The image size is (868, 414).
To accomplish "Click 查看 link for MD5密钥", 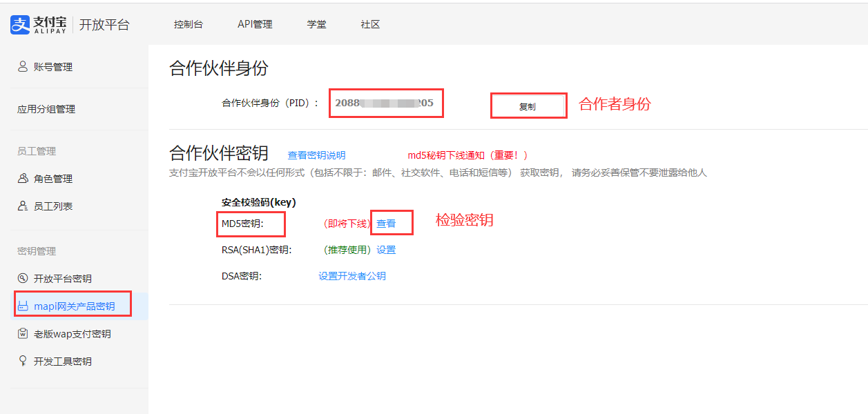I will tap(386, 224).
